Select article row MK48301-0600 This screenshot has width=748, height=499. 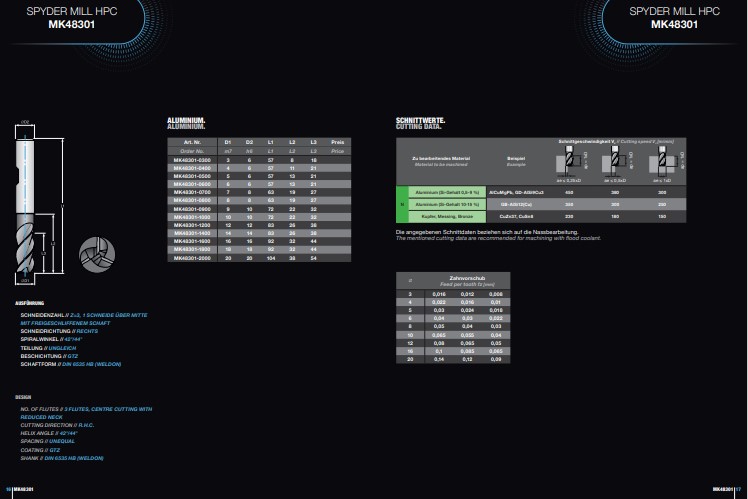pos(259,185)
